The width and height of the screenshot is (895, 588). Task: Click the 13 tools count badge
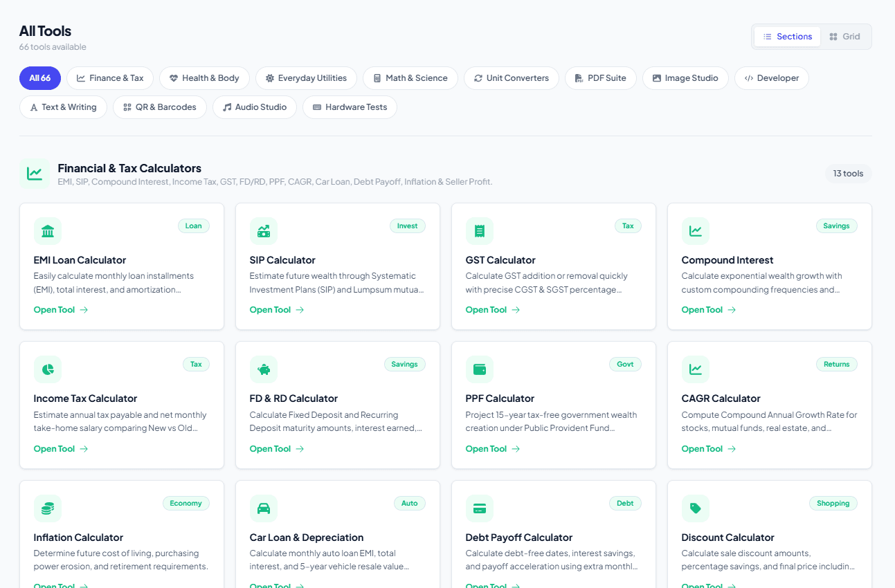[x=848, y=174]
